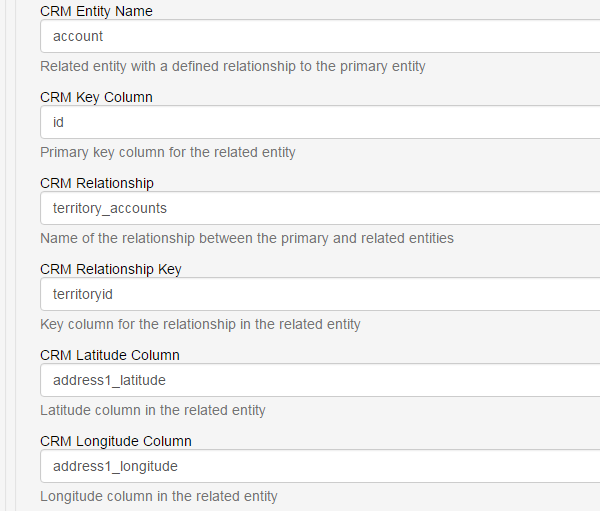Click into the CRM Relationship field
The height and width of the screenshot is (511, 600).
coord(320,208)
